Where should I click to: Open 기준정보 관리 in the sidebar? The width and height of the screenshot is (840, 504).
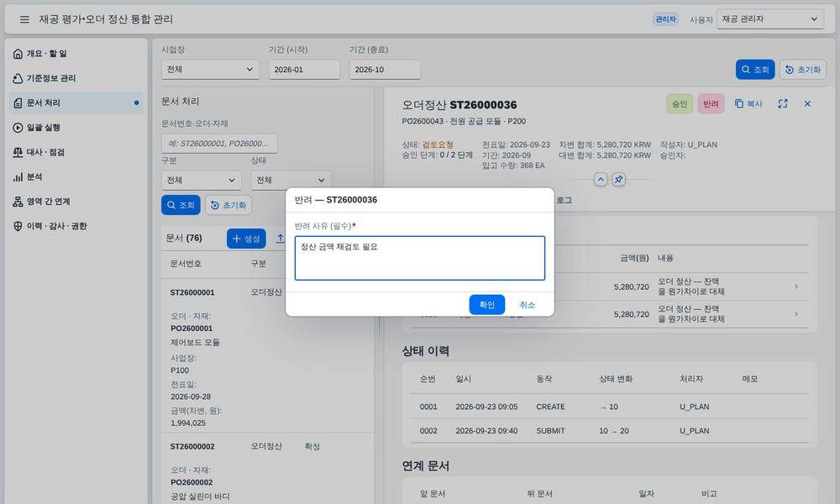76,78
